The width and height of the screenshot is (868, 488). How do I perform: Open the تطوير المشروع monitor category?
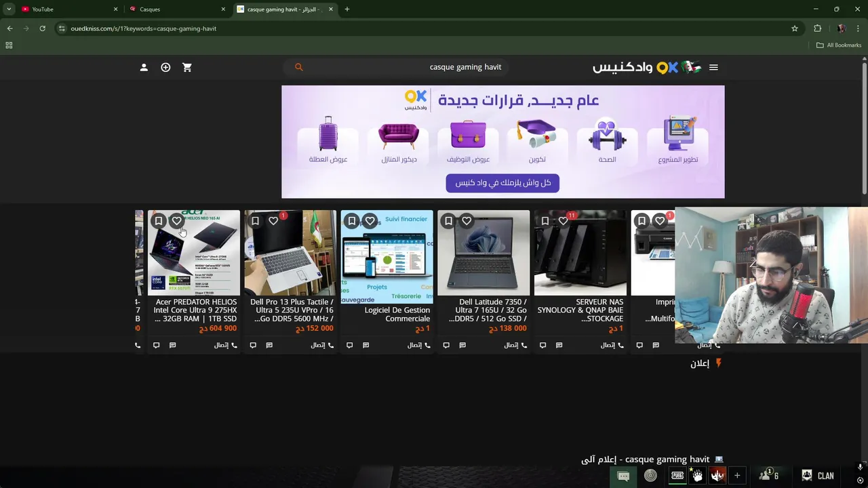point(677,140)
